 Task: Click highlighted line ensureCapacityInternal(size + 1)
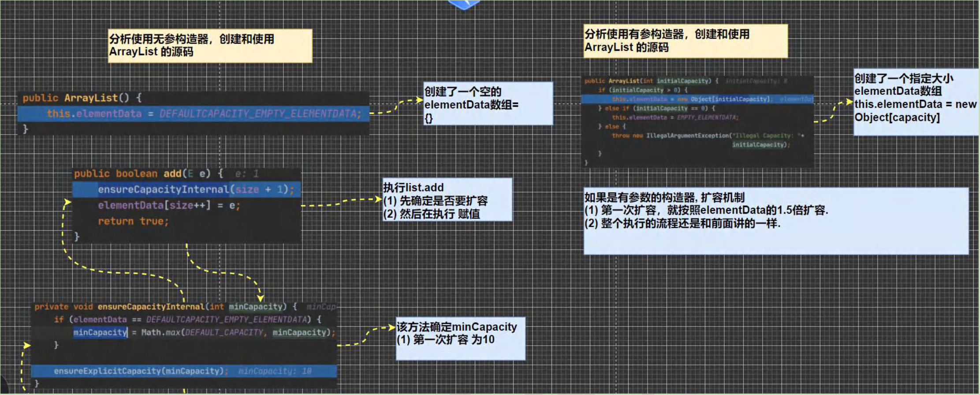[187, 189]
